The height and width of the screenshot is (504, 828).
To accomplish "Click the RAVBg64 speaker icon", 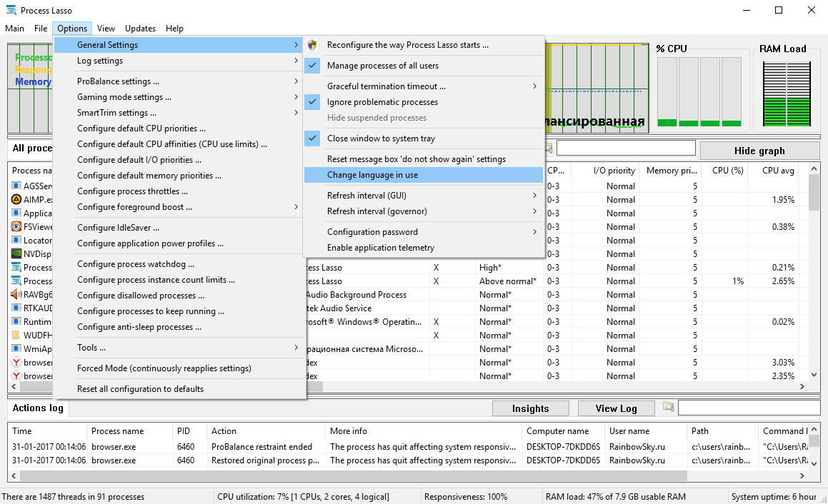I will 16,295.
